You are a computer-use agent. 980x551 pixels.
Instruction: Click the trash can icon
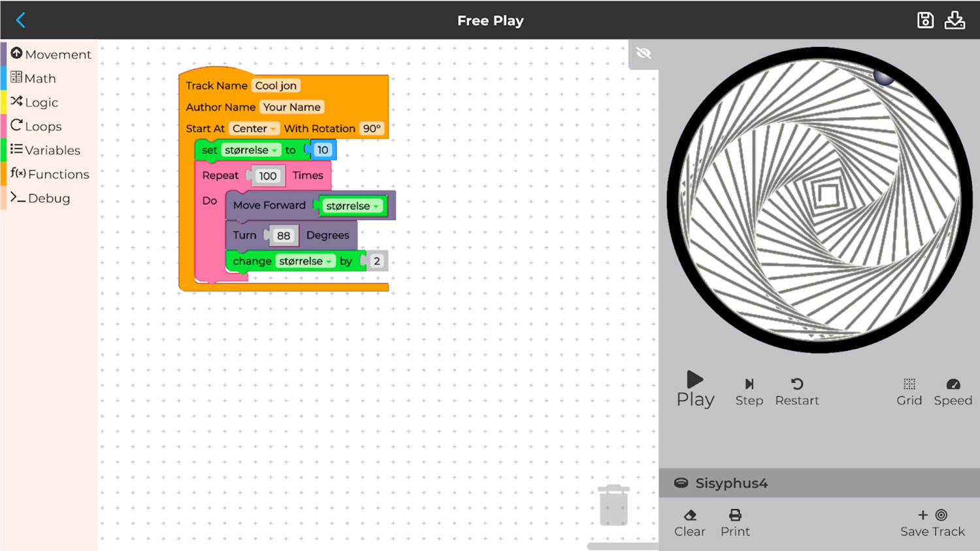click(613, 505)
